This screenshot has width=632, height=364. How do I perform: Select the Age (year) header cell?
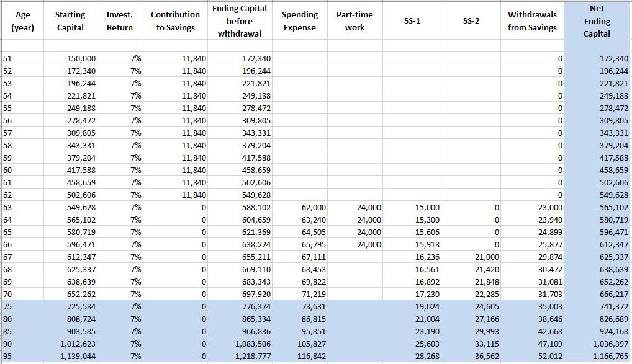(23, 21)
